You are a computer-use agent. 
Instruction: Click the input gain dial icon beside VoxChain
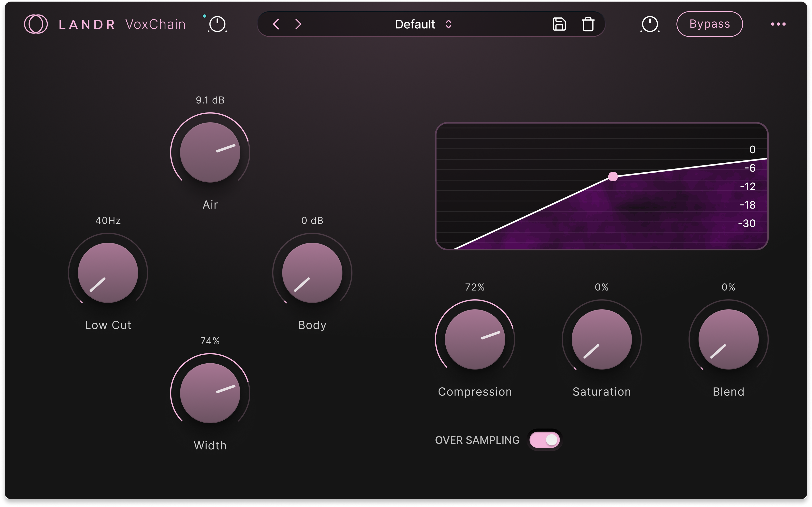coord(217,24)
